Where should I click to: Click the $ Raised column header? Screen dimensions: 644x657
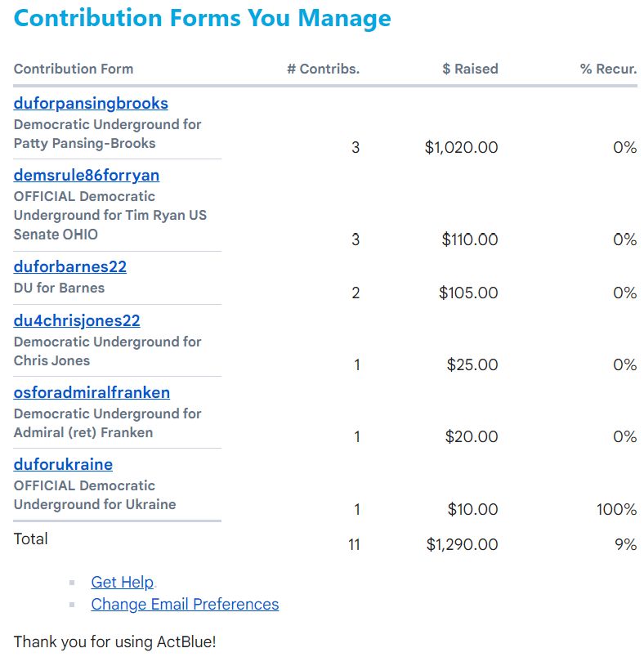point(470,69)
